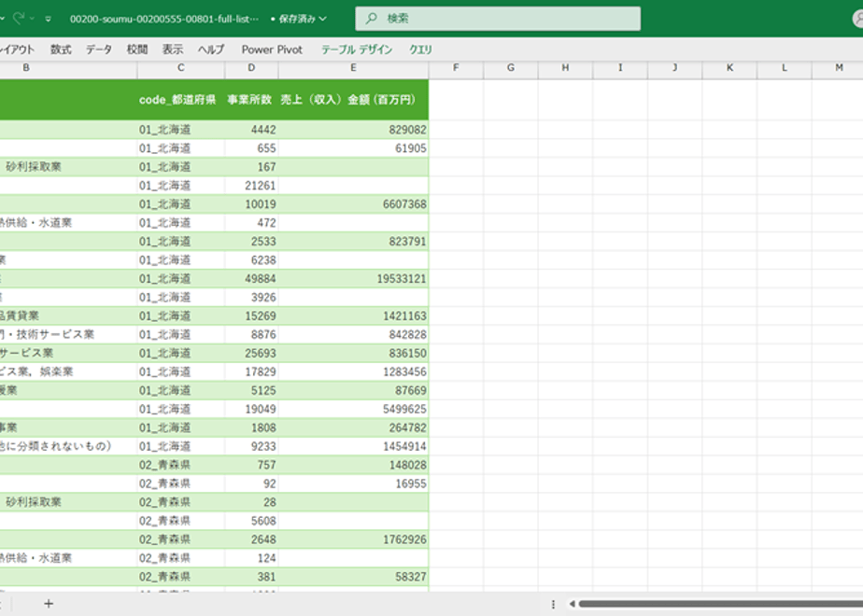This screenshot has height=616, width=863.
Task: Click the code_都道府県 table header
Action: (x=181, y=100)
